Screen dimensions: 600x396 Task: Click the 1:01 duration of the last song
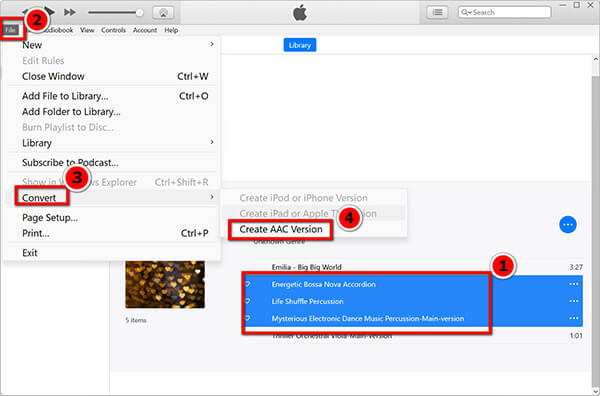(x=576, y=336)
